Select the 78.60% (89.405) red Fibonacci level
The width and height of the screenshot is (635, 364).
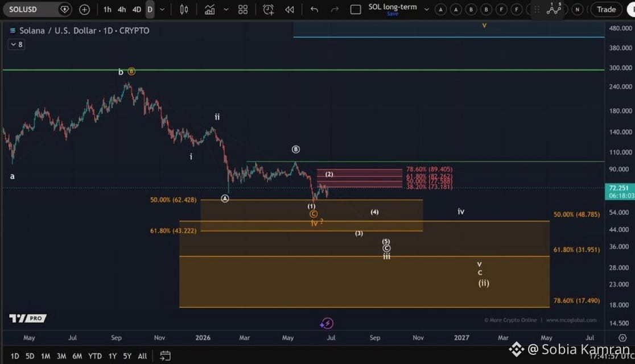429,169
